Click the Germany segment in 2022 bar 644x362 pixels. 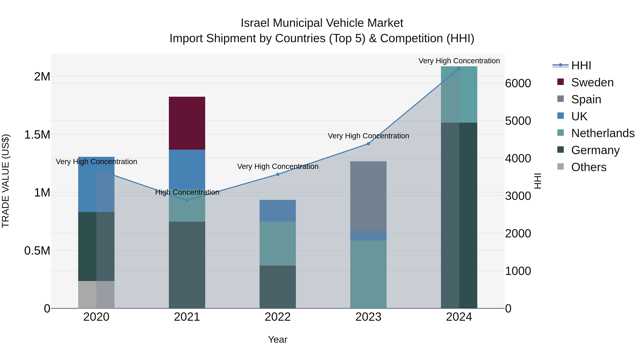pyautogui.click(x=277, y=287)
